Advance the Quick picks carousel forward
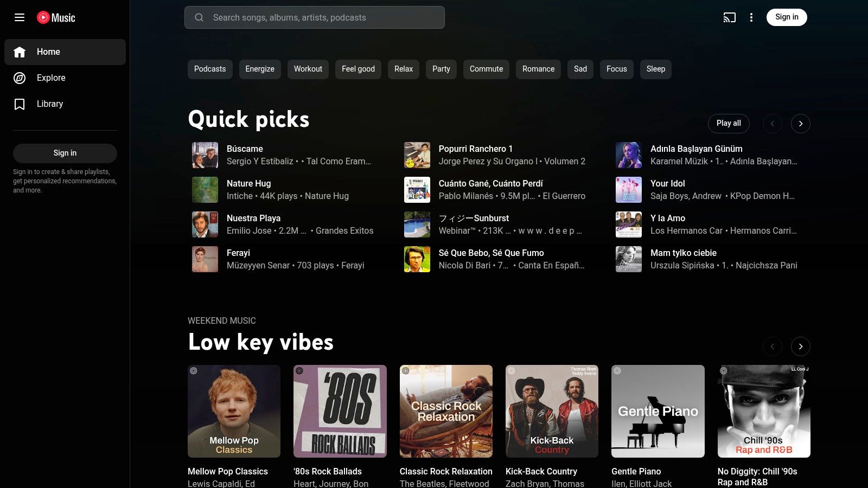Image resolution: width=868 pixels, height=488 pixels. coord(801,123)
